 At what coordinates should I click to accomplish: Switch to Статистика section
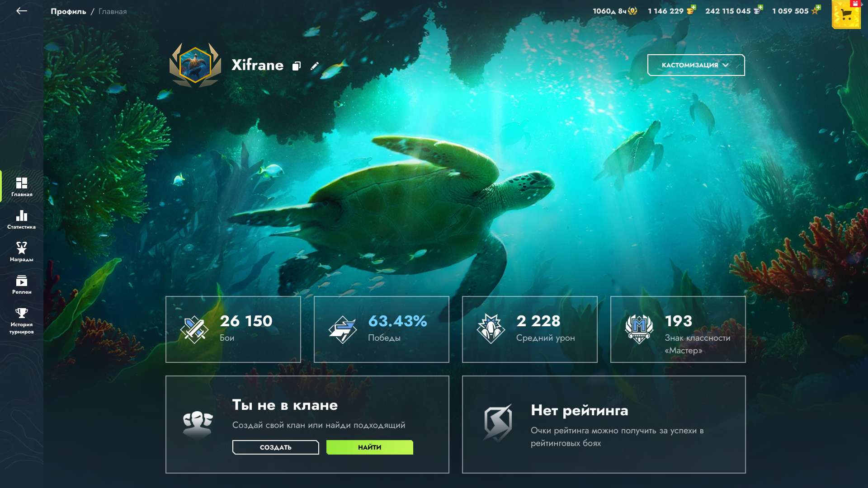(x=22, y=219)
